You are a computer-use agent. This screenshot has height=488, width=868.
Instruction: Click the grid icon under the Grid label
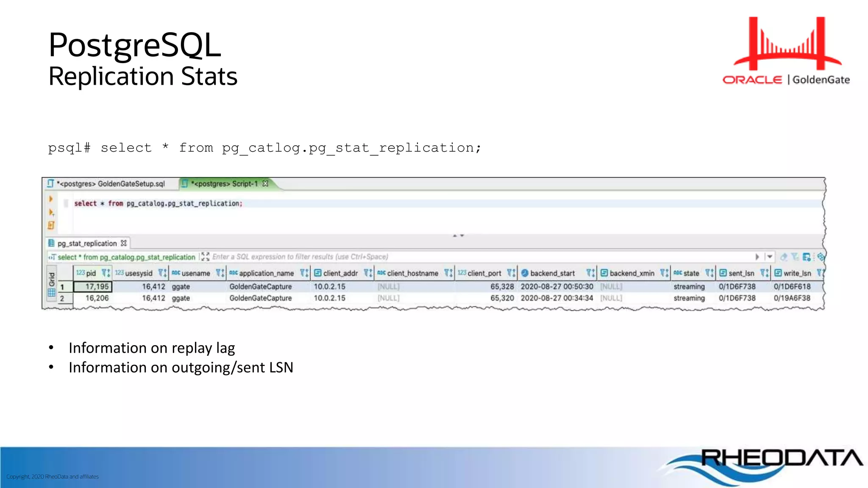coord(52,293)
